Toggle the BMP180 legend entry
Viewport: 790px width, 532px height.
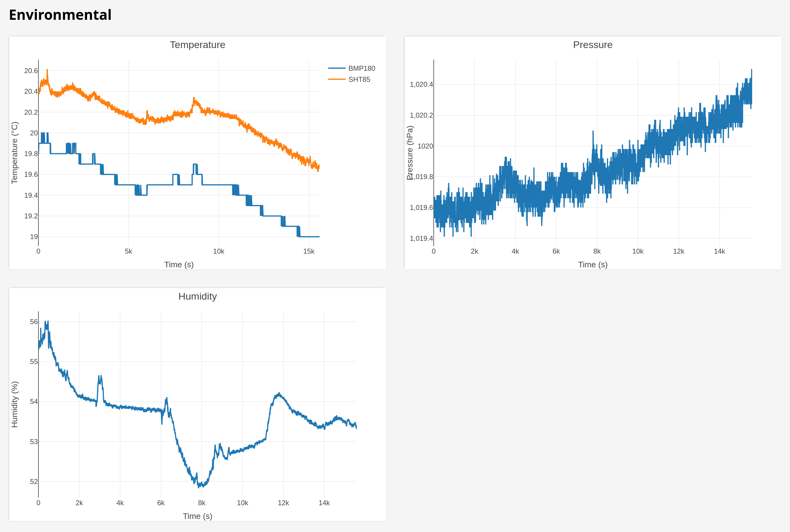point(361,68)
